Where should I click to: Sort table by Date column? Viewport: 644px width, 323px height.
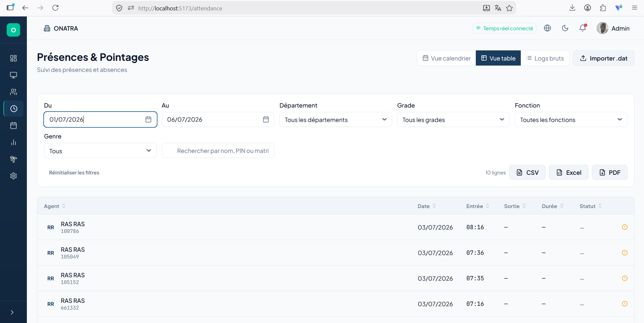tap(427, 206)
